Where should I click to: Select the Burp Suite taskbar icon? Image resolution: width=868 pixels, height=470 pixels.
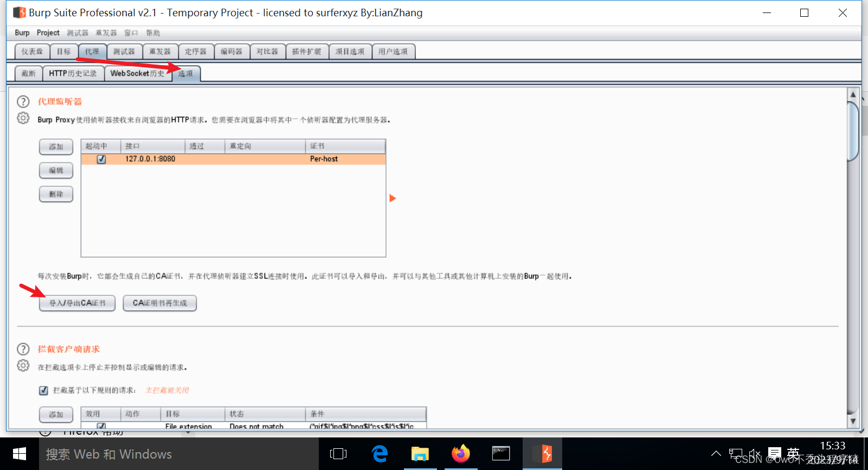(x=542, y=454)
